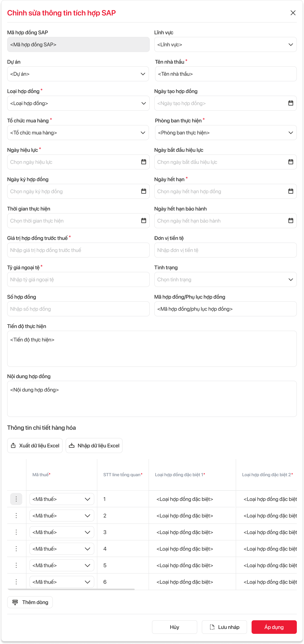Save draft with Lưu nháp

click(224, 627)
